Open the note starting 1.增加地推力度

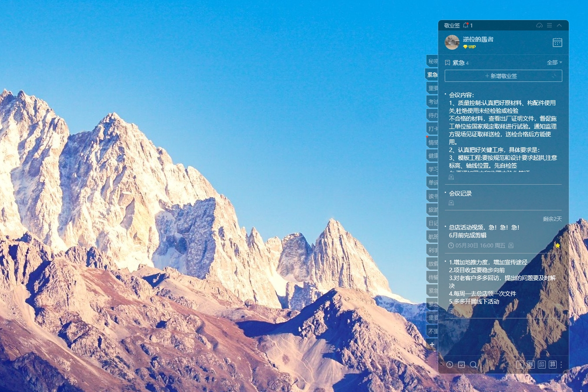point(502,282)
